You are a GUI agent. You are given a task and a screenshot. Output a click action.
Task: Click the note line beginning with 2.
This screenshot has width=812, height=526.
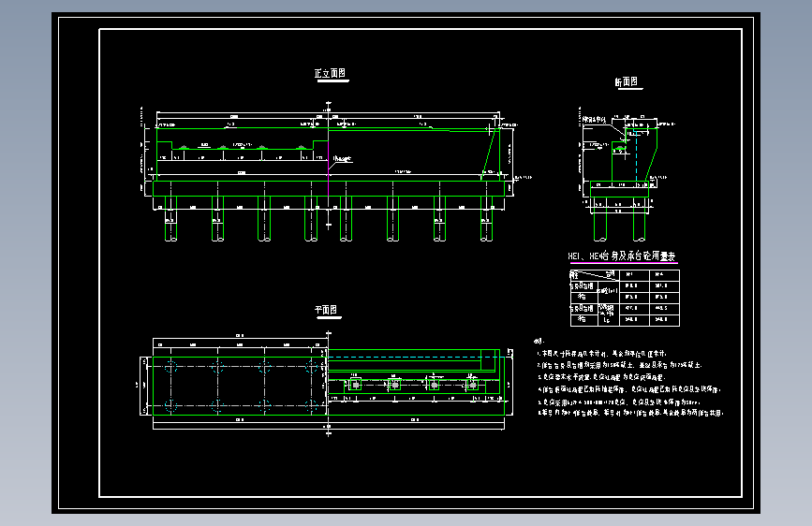click(x=619, y=365)
